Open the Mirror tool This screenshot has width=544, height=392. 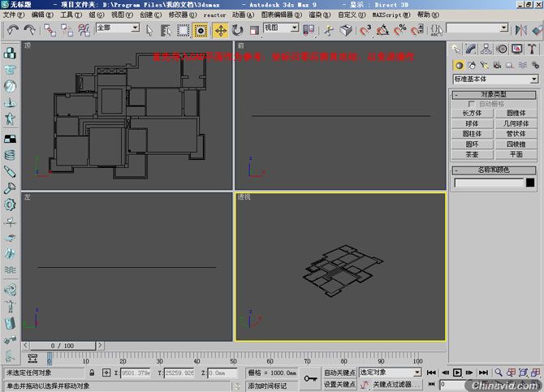click(520, 30)
